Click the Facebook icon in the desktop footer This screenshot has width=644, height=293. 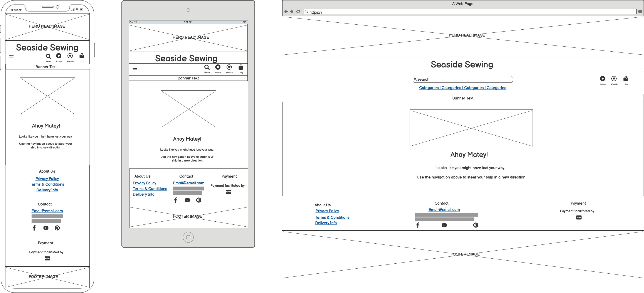click(x=418, y=225)
